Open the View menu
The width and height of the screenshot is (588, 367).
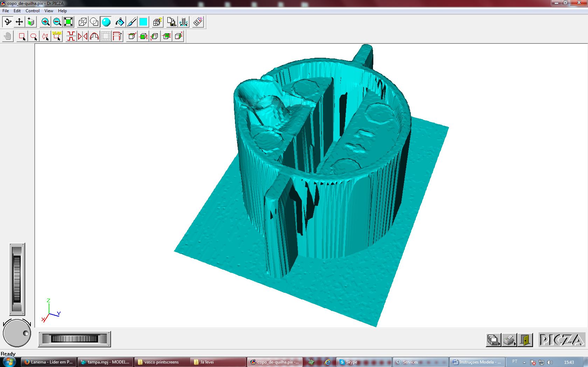[49, 11]
